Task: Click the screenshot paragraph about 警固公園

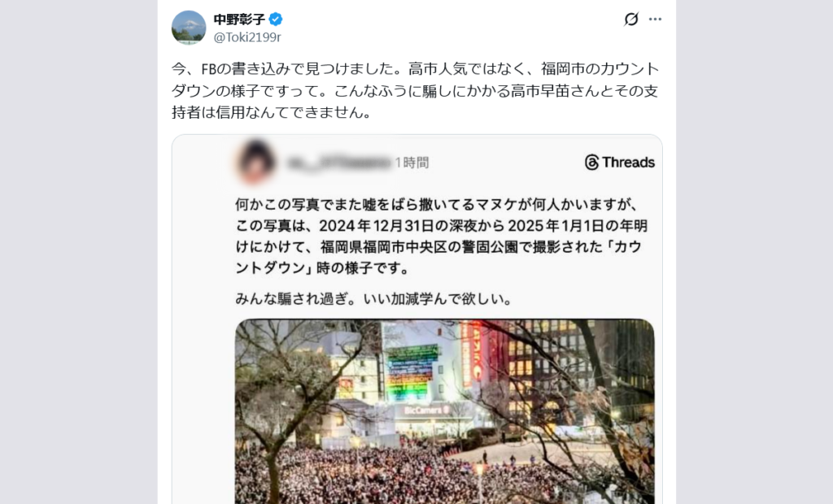Action: point(442,237)
